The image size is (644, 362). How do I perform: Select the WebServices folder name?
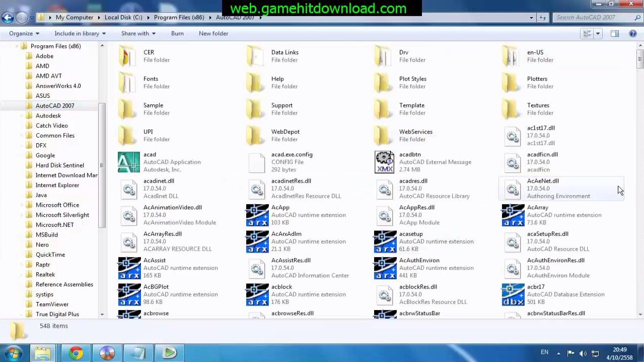click(415, 132)
